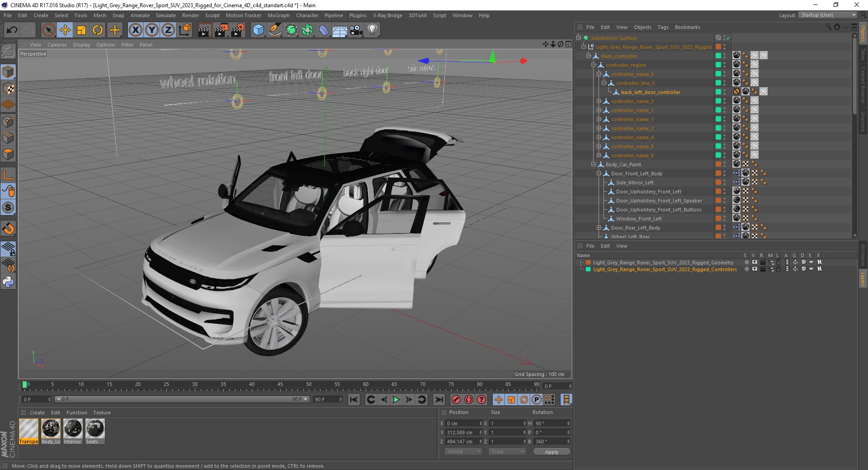Collapse Door_Front_Left_Body node
The height and width of the screenshot is (470, 868).
(599, 174)
